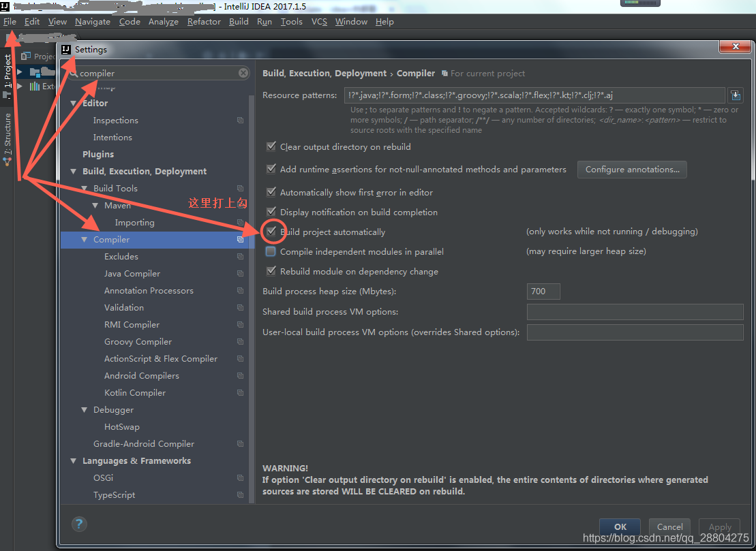This screenshot has height=551, width=756.
Task: Select the Intentions settings page
Action: coord(112,138)
